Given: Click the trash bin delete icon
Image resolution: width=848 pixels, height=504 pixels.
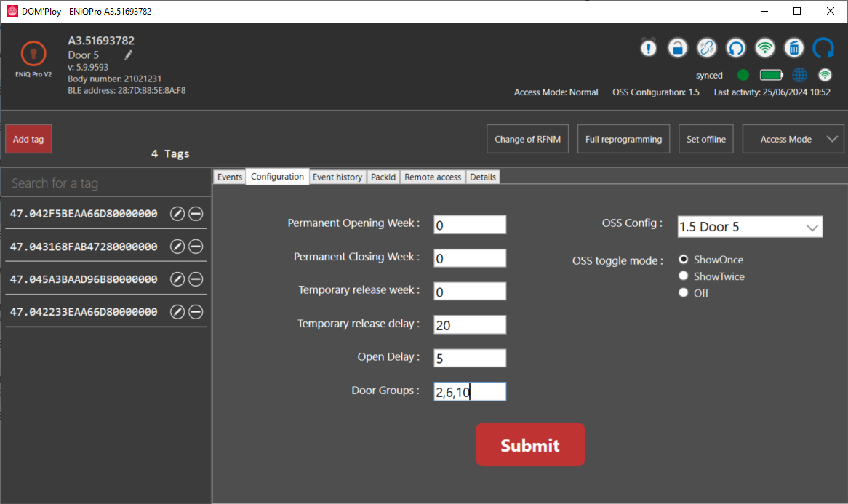Looking at the screenshot, I should [794, 48].
